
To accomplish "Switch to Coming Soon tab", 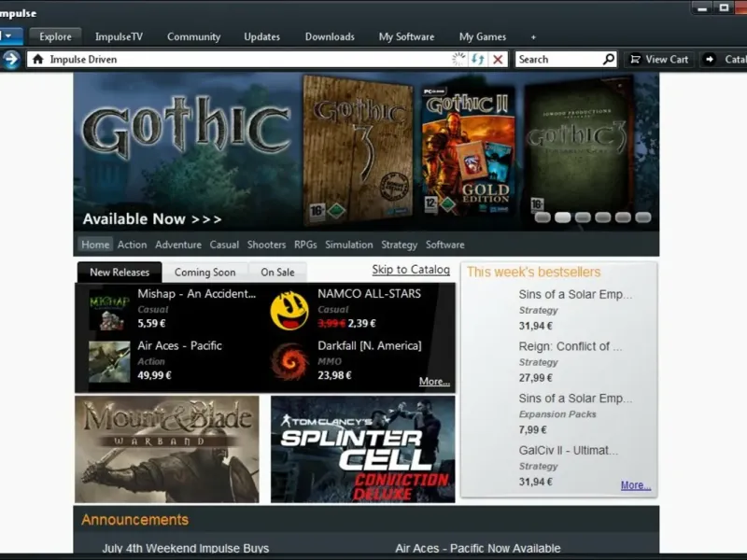I will 204,273.
